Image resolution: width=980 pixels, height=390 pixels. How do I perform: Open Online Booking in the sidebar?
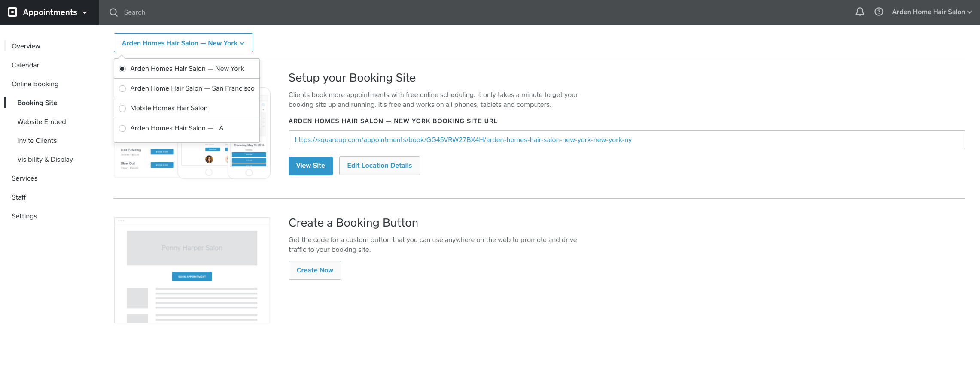35,84
